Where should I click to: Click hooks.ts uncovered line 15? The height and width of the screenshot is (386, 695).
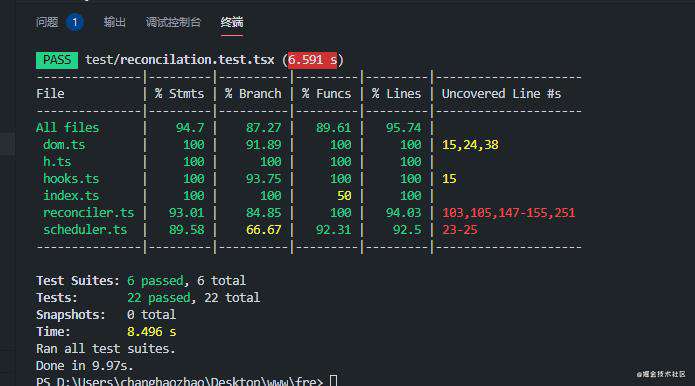(449, 179)
